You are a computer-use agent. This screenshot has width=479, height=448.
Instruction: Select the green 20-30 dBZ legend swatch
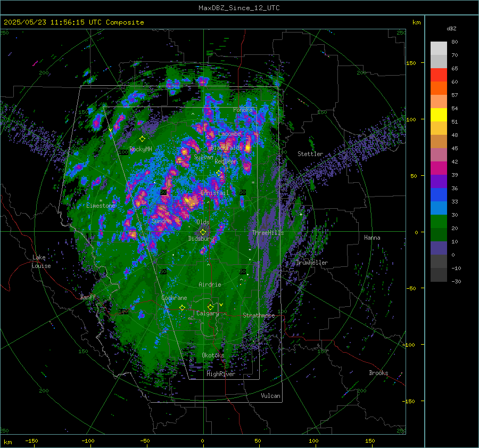click(439, 222)
